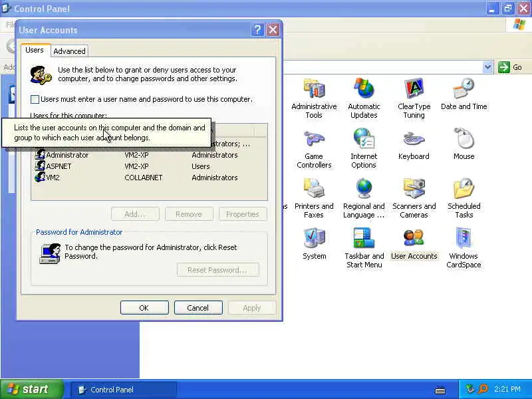The image size is (532, 399).
Task: Open Regional and Language options
Action: point(364,198)
